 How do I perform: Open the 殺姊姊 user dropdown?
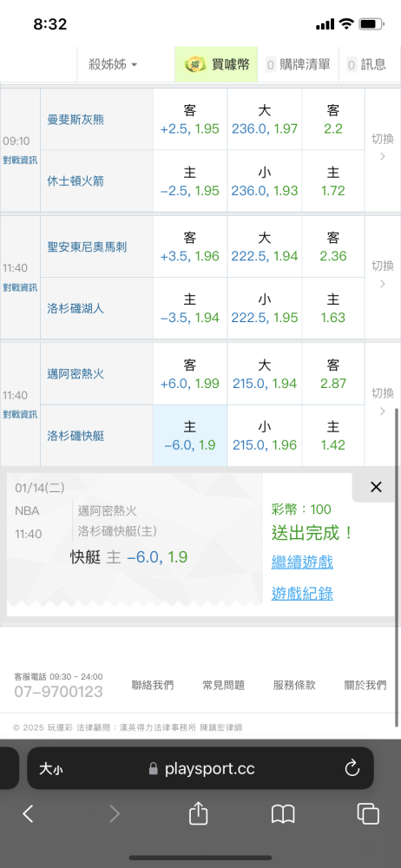click(113, 65)
